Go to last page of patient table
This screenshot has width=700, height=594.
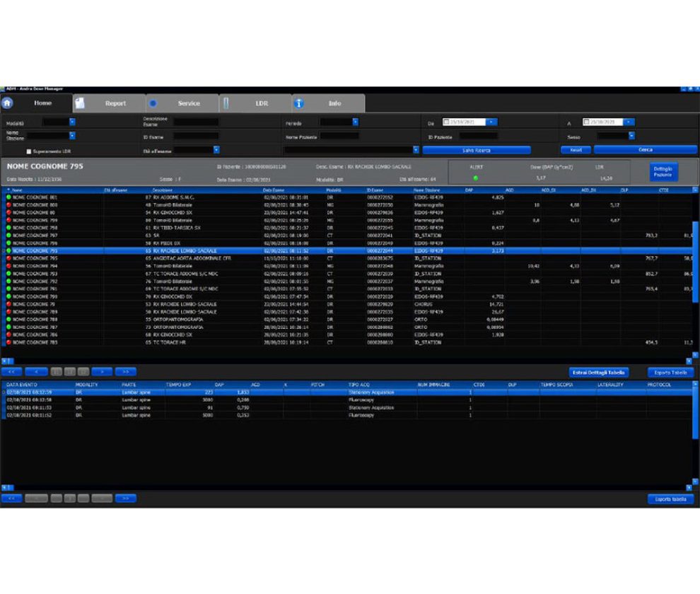click(x=125, y=371)
